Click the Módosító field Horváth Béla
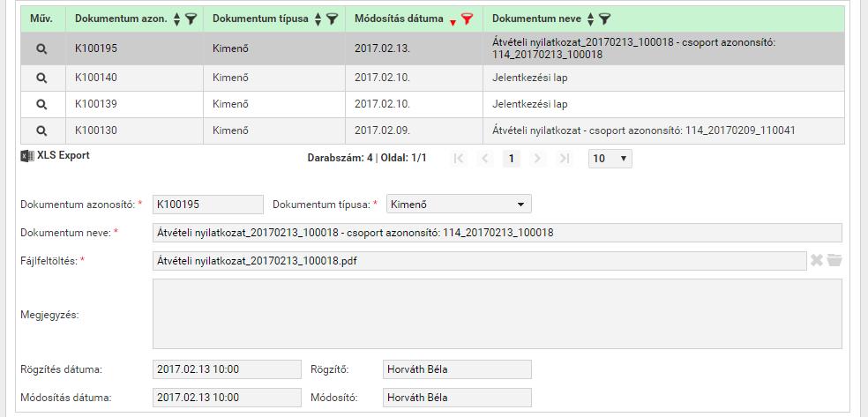Image resolution: width=868 pixels, height=417 pixels. pyautogui.click(x=457, y=397)
